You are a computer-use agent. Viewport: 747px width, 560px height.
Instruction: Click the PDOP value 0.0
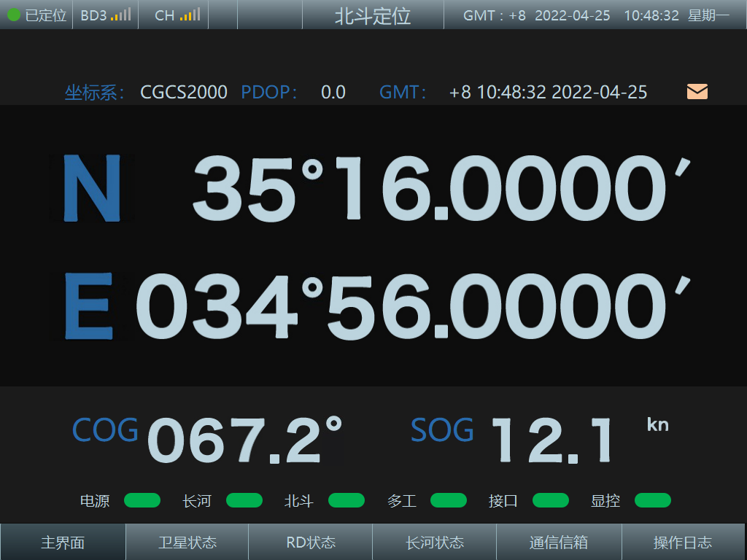(333, 92)
